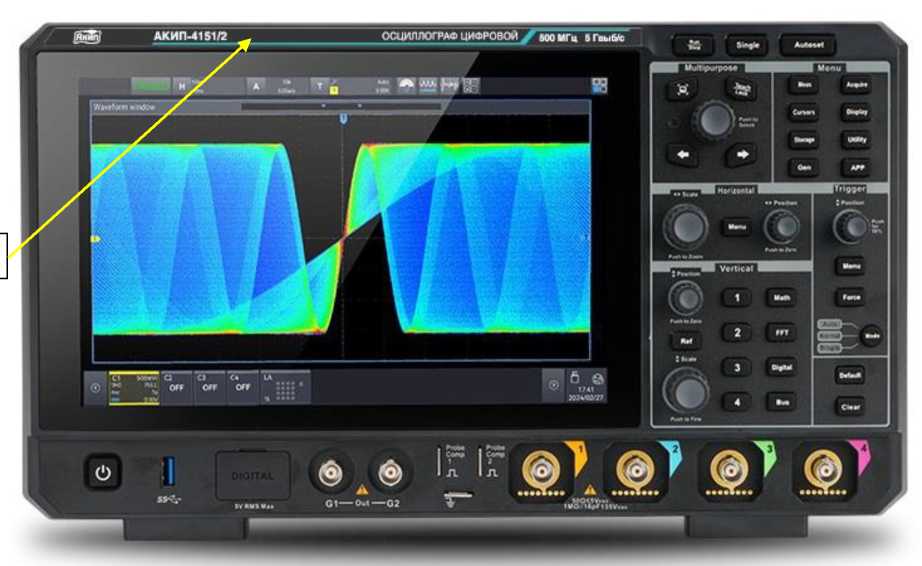Image resolution: width=922 pixels, height=566 pixels.
Task: Toggle channel C2 OFF box on screen
Action: click(x=176, y=385)
